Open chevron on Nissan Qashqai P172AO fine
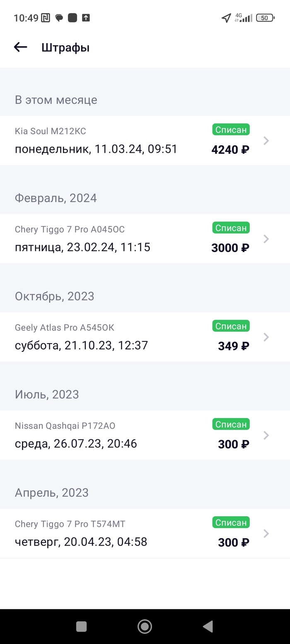290x644 pixels. (x=266, y=435)
